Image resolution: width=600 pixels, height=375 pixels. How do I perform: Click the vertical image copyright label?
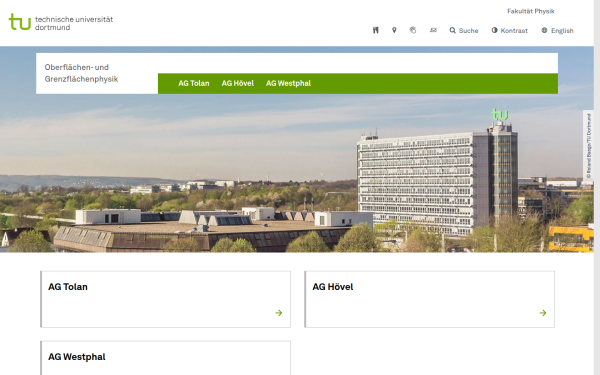pos(589,145)
